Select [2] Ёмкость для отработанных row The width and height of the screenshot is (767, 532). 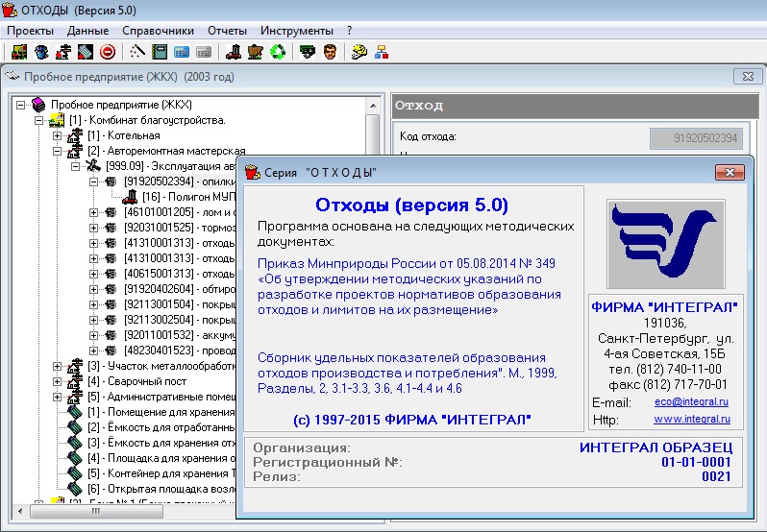(161, 427)
